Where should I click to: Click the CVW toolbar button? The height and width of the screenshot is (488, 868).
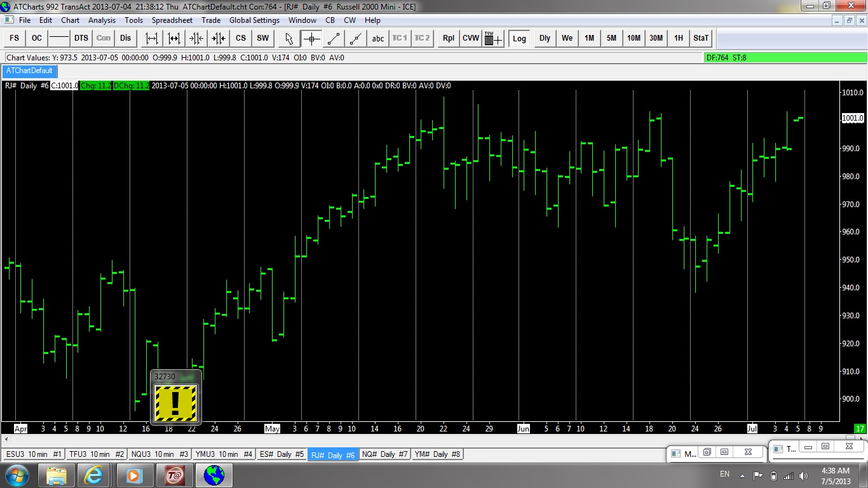coord(471,38)
